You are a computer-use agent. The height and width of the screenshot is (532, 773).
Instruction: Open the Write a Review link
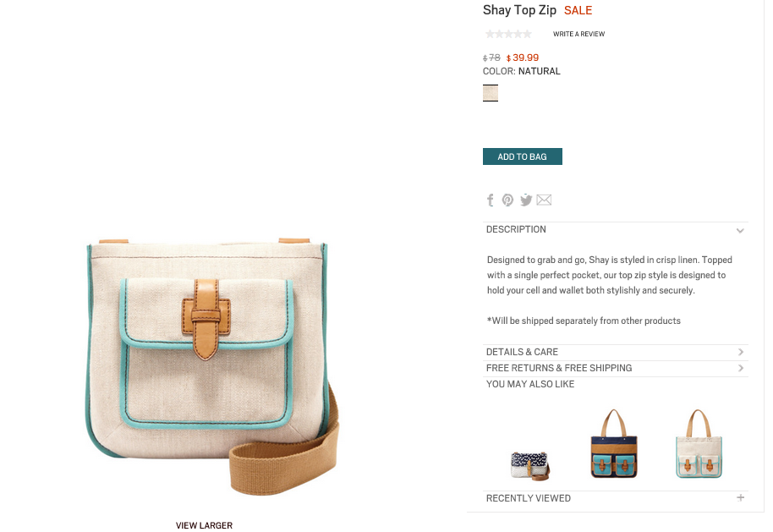(578, 34)
